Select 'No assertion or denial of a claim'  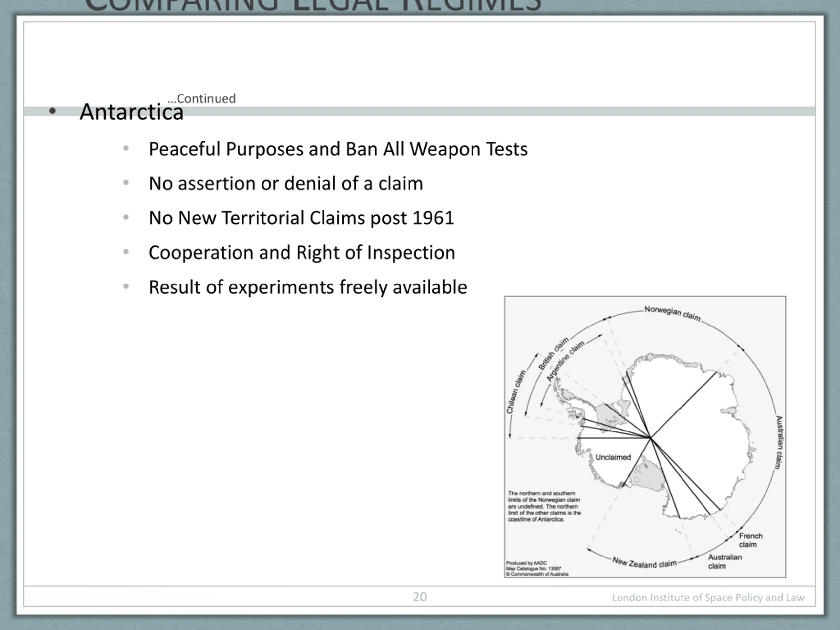point(285,183)
